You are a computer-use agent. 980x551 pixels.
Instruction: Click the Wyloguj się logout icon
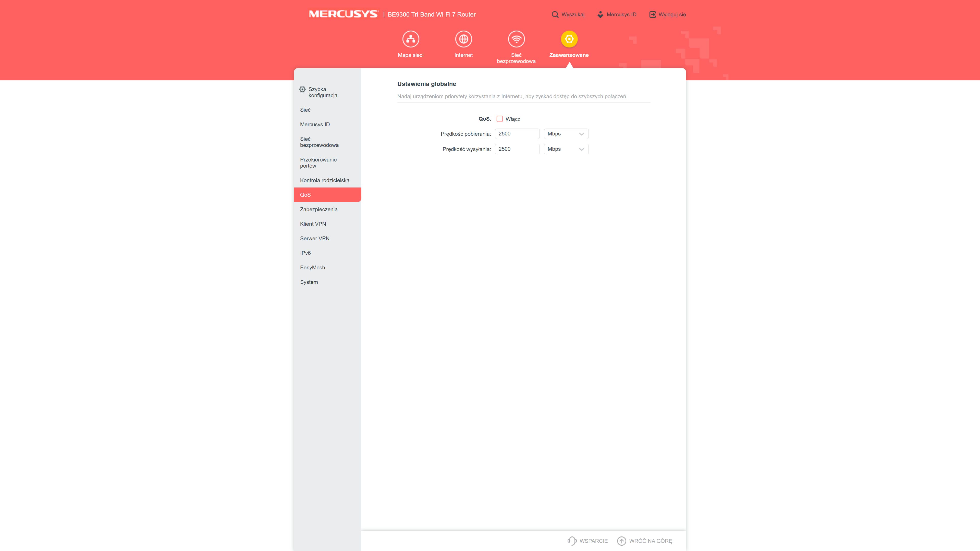click(653, 15)
